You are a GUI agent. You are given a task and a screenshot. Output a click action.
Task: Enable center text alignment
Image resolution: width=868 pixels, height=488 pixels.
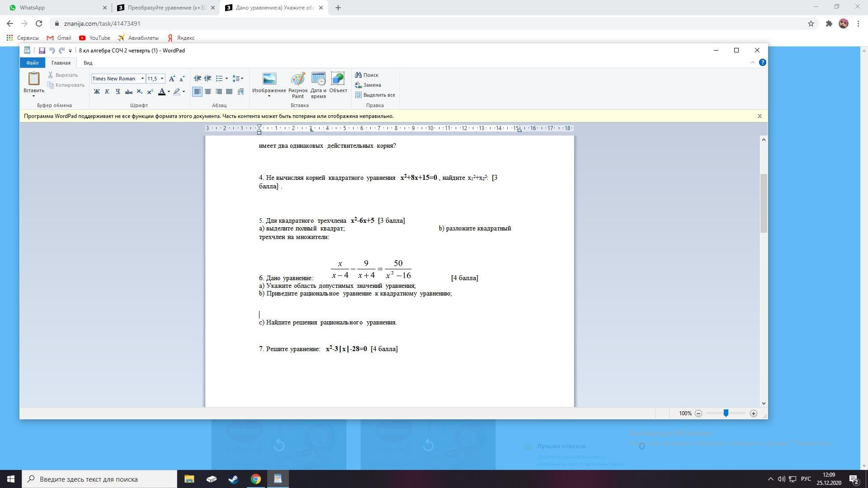(208, 92)
